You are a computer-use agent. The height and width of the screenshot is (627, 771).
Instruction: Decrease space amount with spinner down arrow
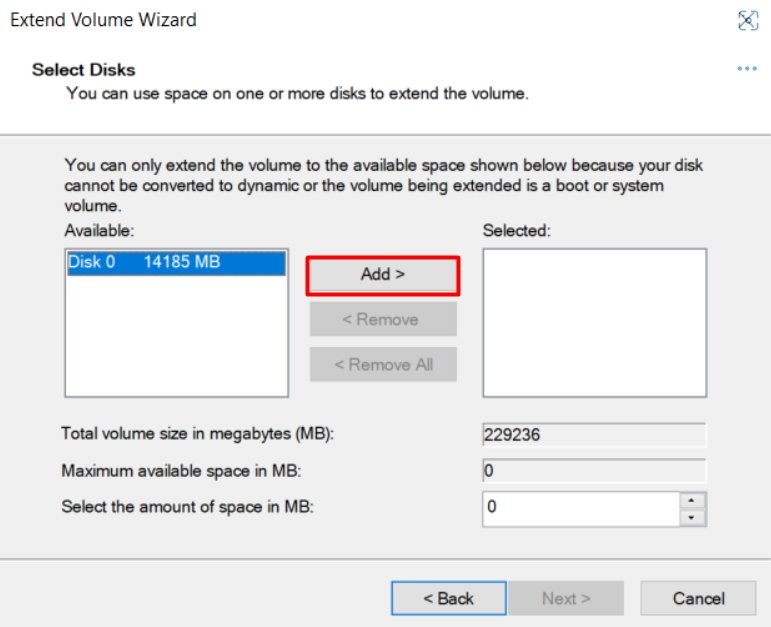click(692, 517)
